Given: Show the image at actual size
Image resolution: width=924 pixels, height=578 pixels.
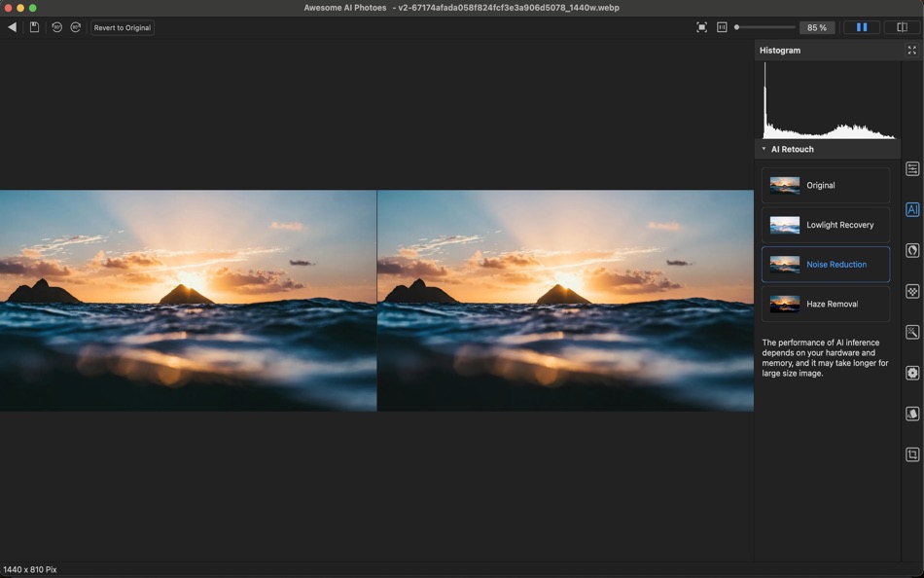Looking at the screenshot, I should pyautogui.click(x=722, y=27).
